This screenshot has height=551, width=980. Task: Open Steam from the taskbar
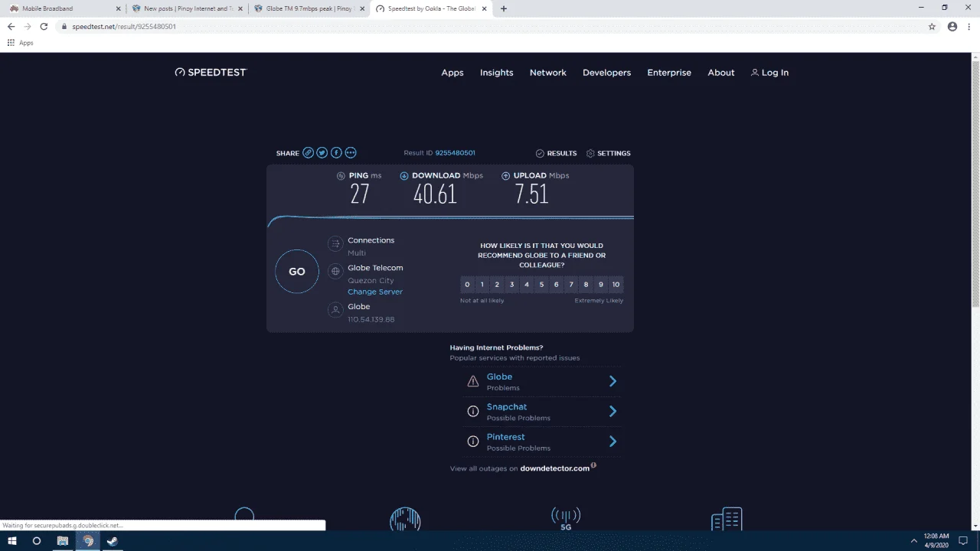(112, 541)
